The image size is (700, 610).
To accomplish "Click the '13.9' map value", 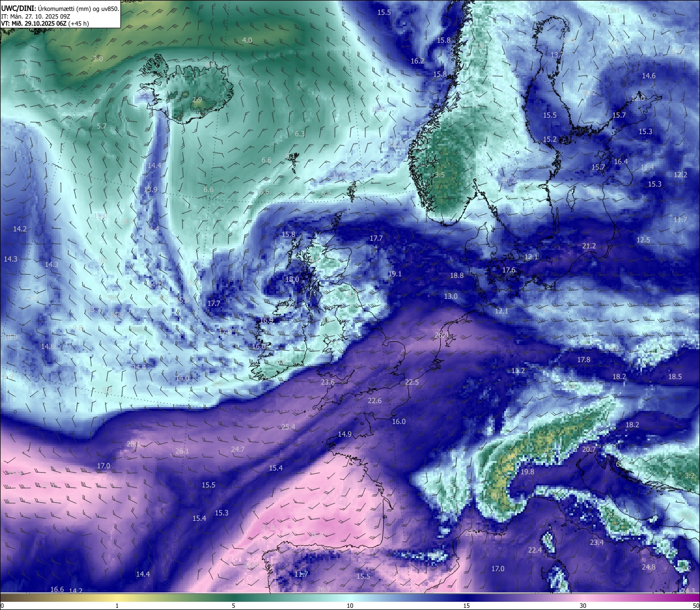I will tap(150, 190).
